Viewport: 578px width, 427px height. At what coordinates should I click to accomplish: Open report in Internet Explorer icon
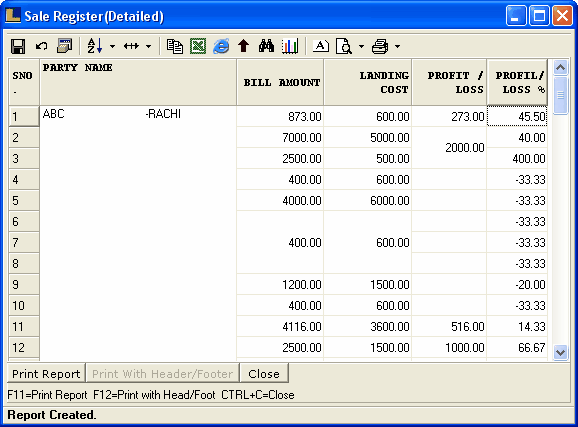221,46
